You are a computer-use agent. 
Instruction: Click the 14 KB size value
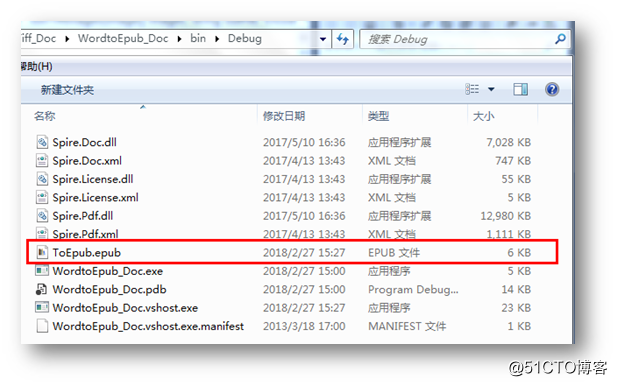tap(516, 290)
